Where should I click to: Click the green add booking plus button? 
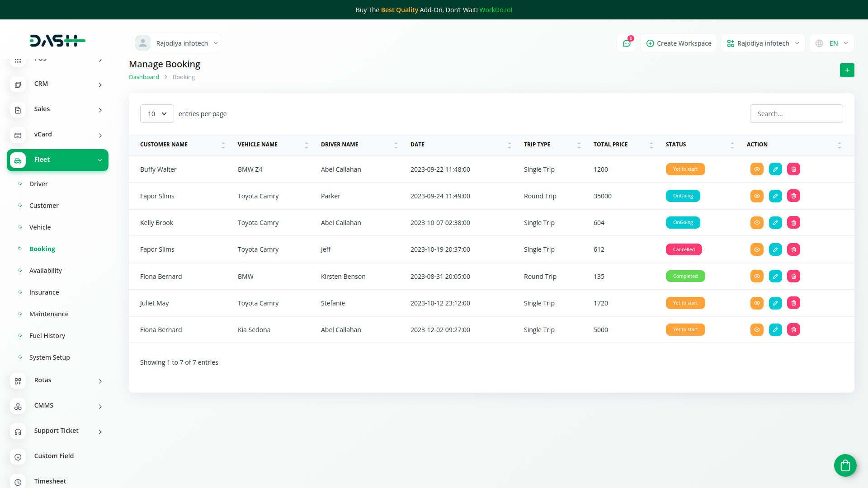(847, 70)
